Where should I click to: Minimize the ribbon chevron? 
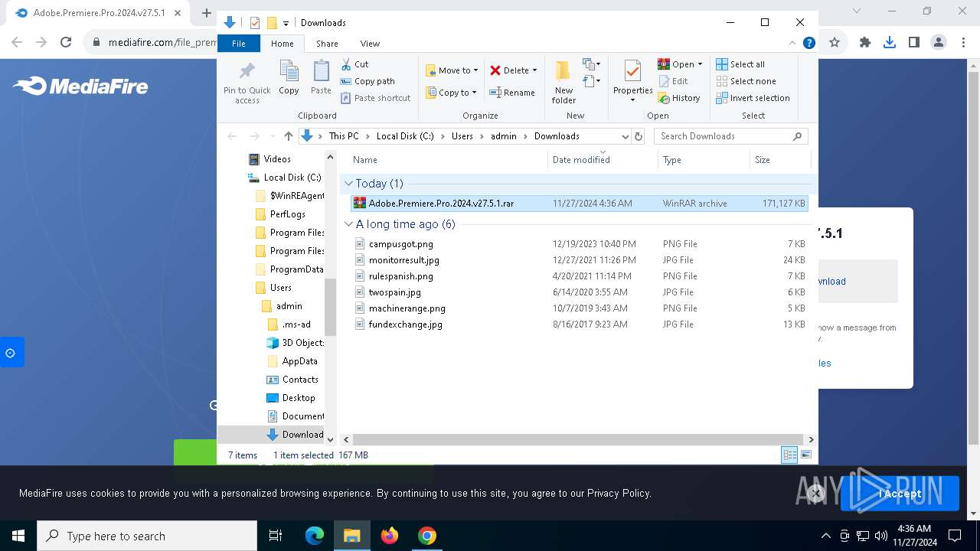(x=792, y=44)
